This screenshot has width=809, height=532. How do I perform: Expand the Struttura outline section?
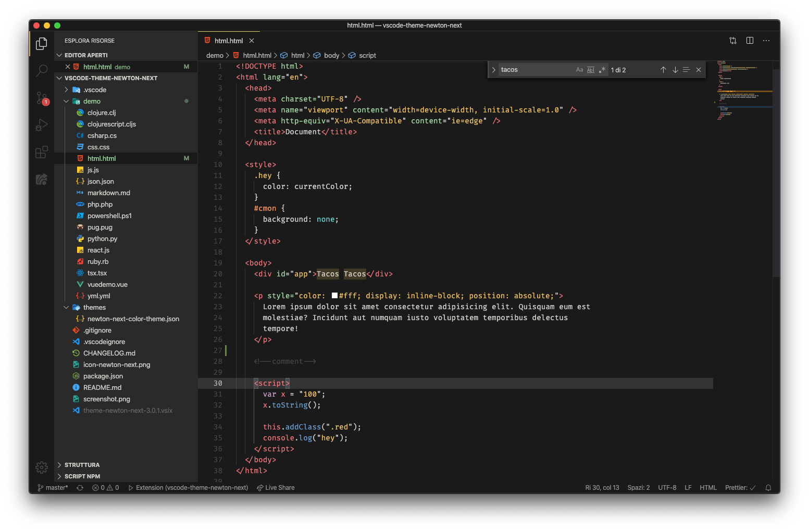click(126, 465)
